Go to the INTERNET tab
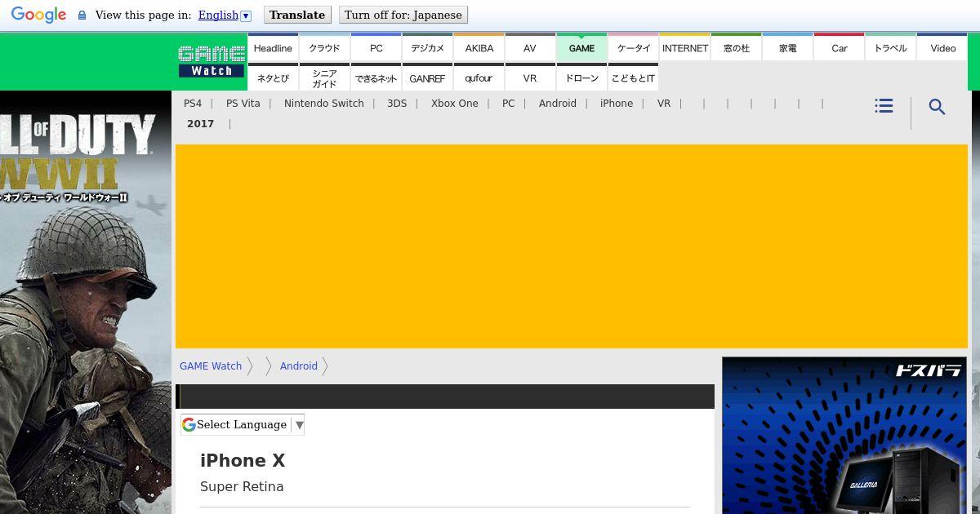Screen dimensions: 980x514 (x=684, y=48)
